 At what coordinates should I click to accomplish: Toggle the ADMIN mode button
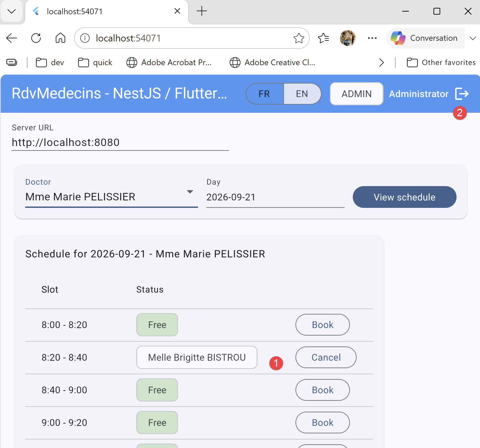point(357,94)
